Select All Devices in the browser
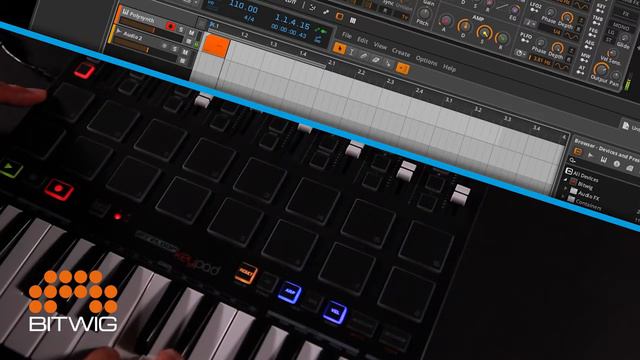640x360 pixels. (585, 176)
